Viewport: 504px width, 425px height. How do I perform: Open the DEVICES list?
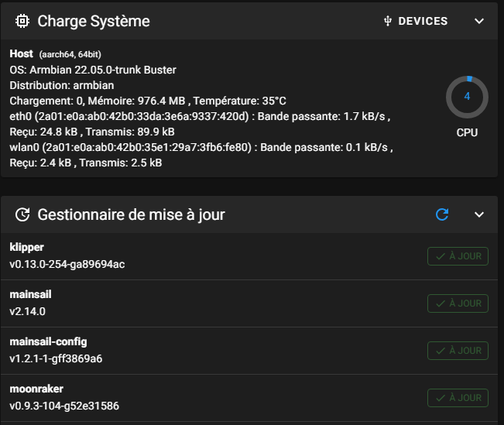pyautogui.click(x=416, y=22)
